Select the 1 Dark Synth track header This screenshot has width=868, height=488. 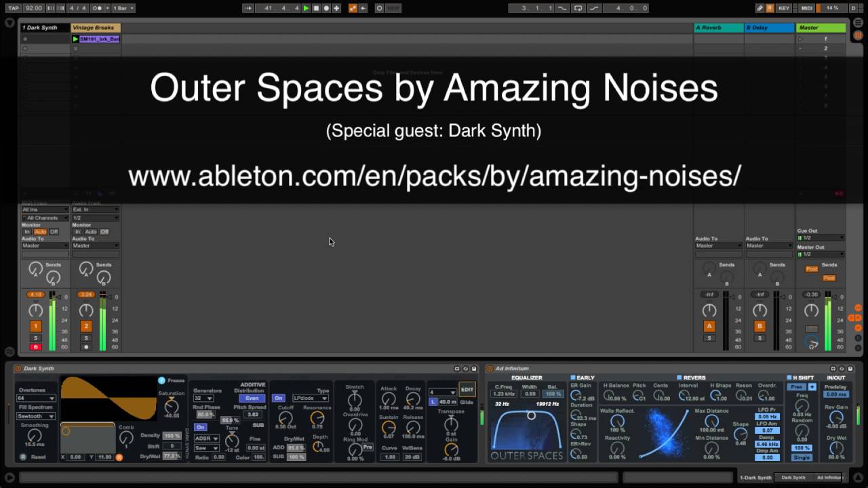point(45,28)
